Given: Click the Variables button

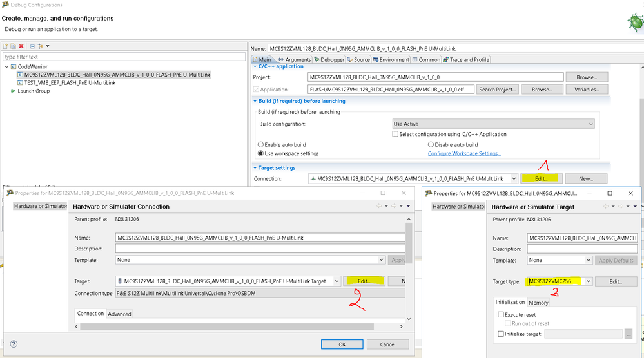Looking at the screenshot, I should click(x=587, y=89).
